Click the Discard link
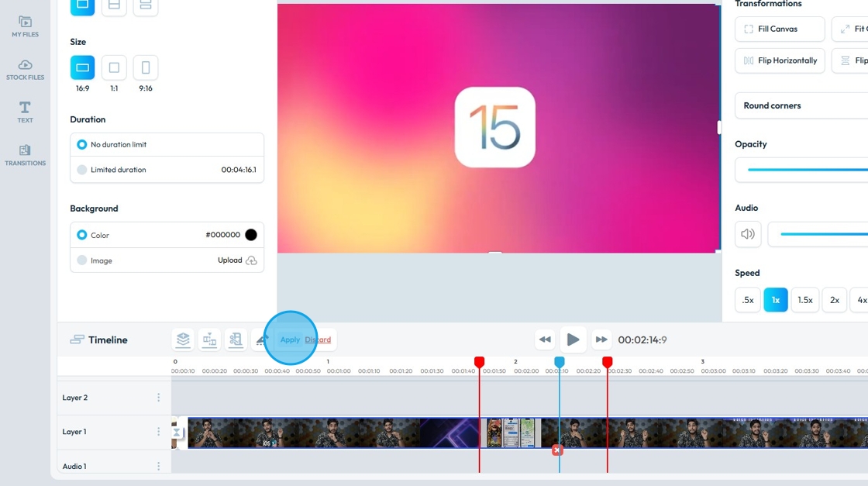The width and height of the screenshot is (868, 486). (x=318, y=340)
